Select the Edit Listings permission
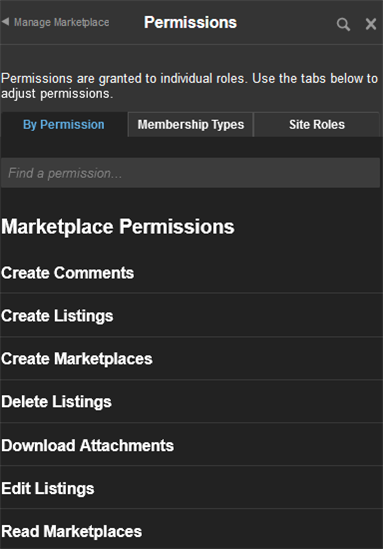The image size is (383, 549). (x=192, y=488)
